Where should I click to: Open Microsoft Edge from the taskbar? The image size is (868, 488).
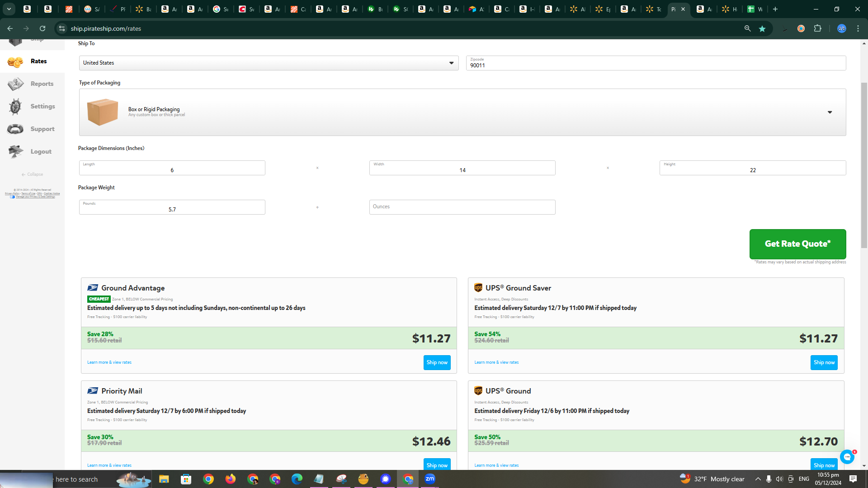click(297, 479)
